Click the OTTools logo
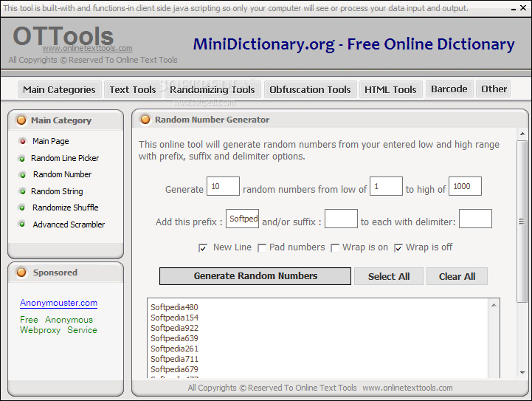This screenshot has width=532, height=401. coord(63,35)
